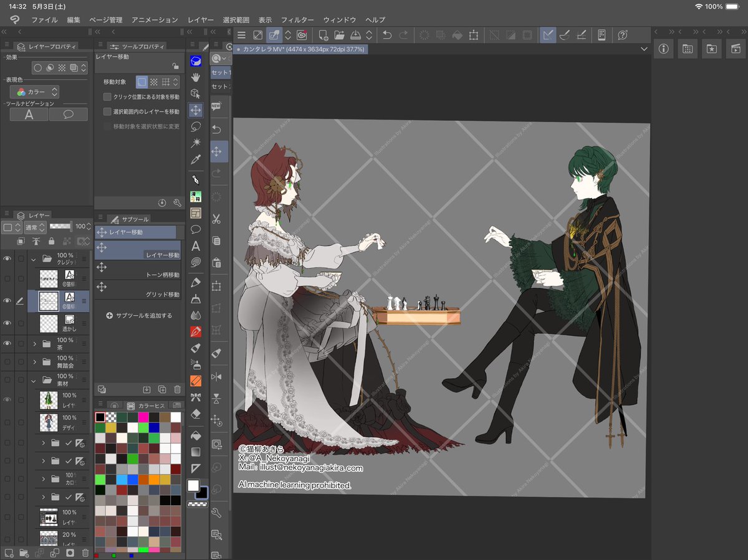Show the 舞踏会 folder layer
Screen dimensions: 748x560
coord(7,361)
